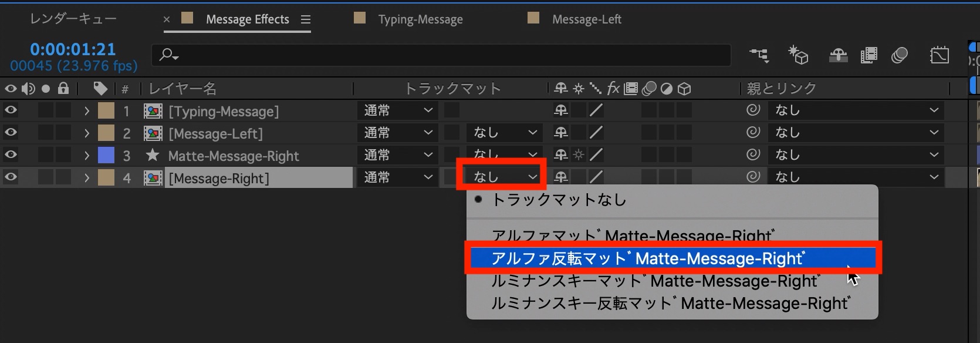The width and height of the screenshot is (980, 343).
Task: Click pick whip icon for Typing-Message layer
Action: pos(753,110)
